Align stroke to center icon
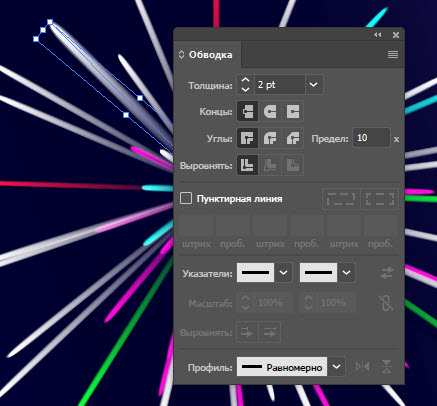437x406 pixels. point(247,165)
